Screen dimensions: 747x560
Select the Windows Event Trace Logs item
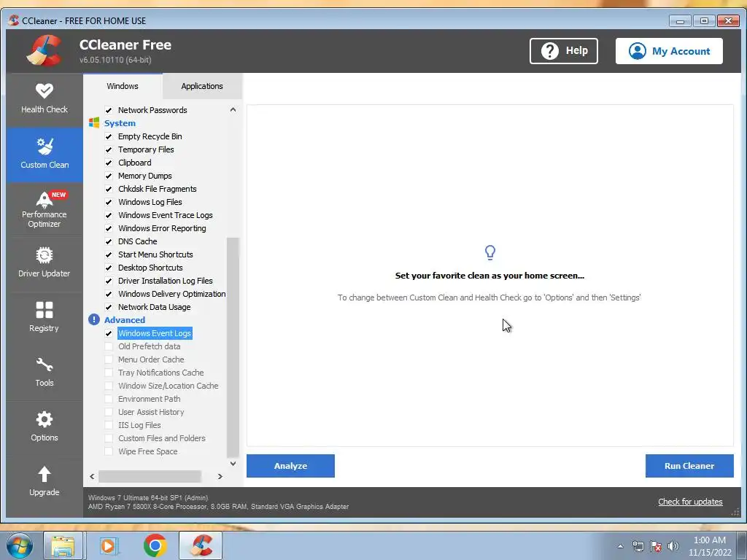tap(166, 215)
